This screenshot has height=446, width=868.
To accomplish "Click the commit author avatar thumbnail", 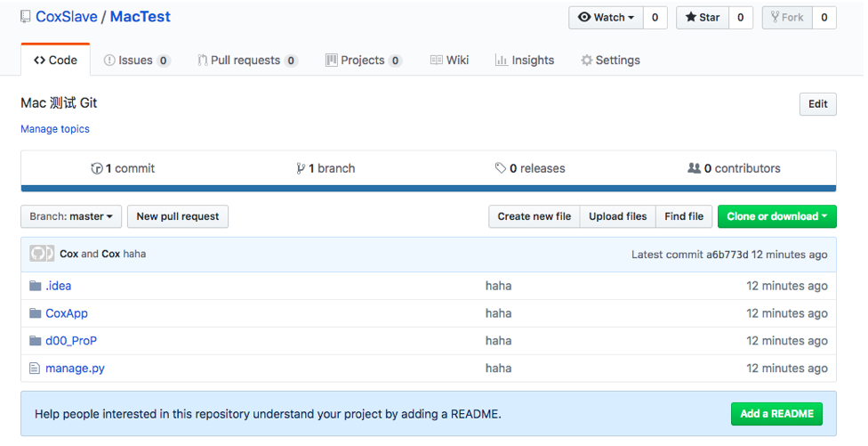I will (x=42, y=254).
